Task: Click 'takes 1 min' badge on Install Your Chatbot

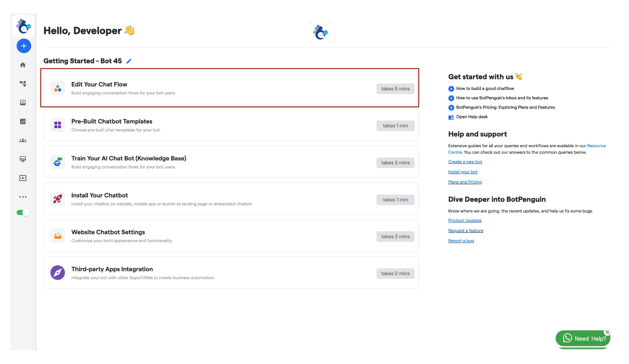Action: tap(395, 200)
